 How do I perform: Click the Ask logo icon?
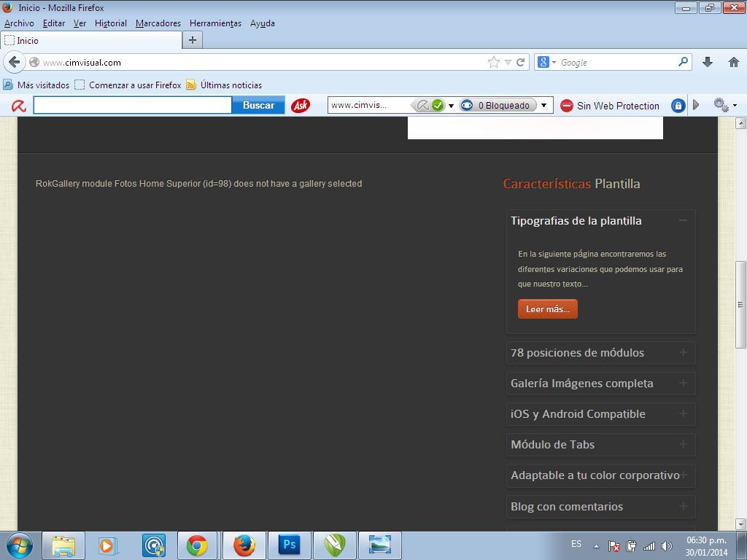(300, 106)
